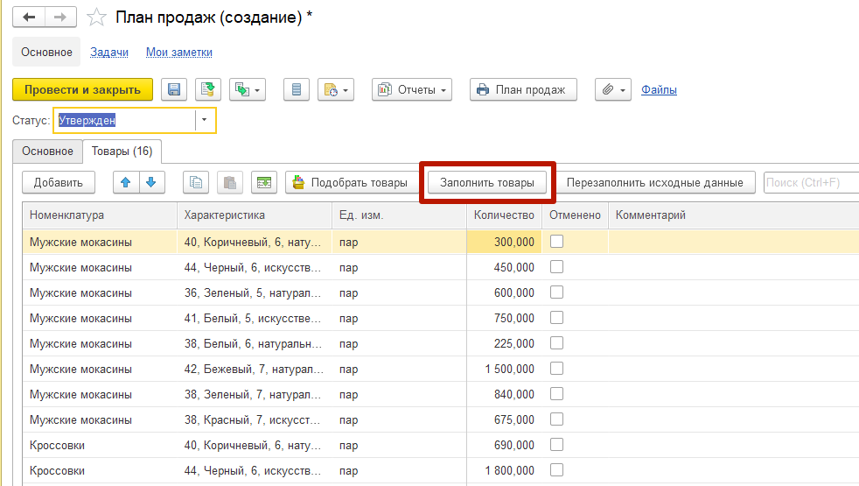The width and height of the screenshot is (859, 486).
Task: Open the Файлы link
Action: click(658, 90)
